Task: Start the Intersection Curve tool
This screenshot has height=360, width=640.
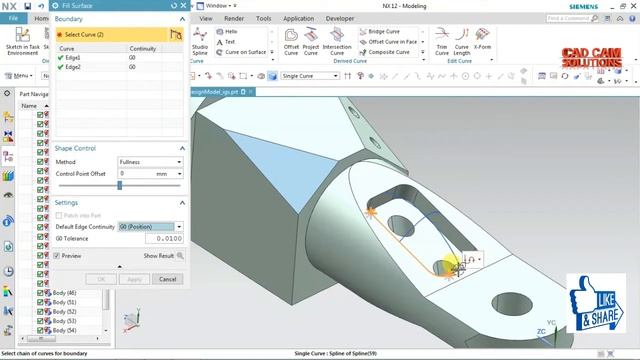Action: pos(337,42)
